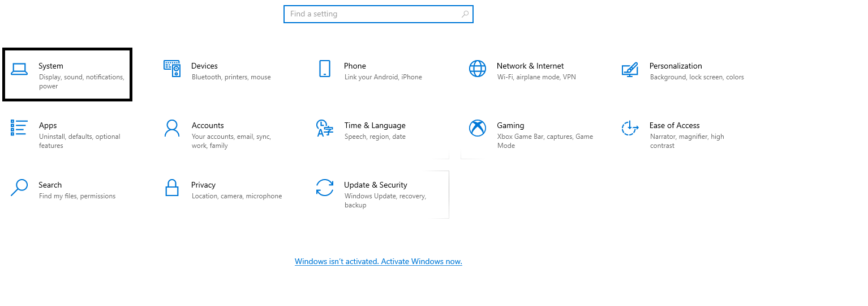868x306 pixels.
Task: Activate Windows now link
Action: (x=379, y=261)
